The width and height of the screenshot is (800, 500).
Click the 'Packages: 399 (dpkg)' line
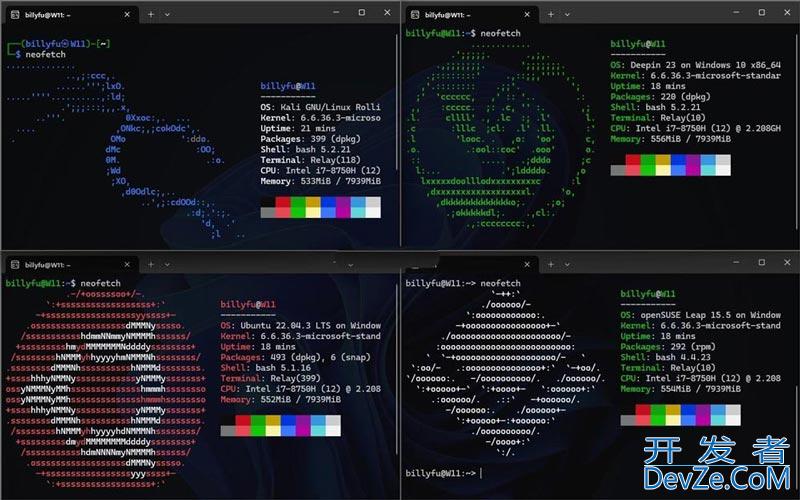(x=311, y=139)
